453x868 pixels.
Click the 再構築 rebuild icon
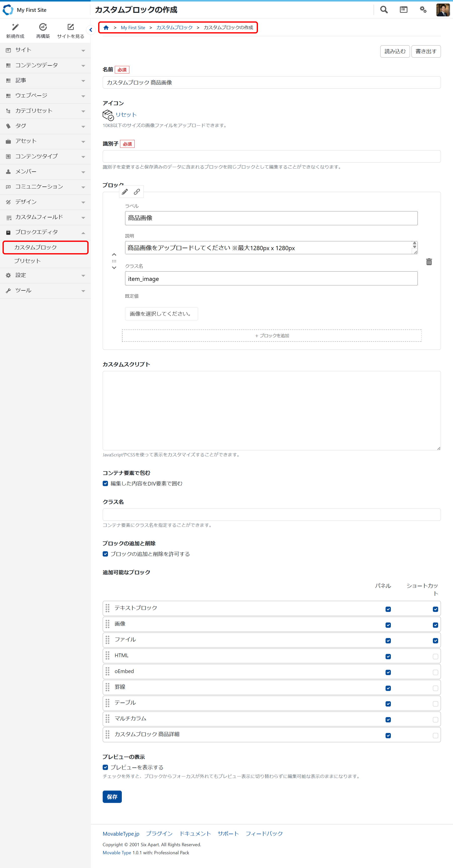43,27
